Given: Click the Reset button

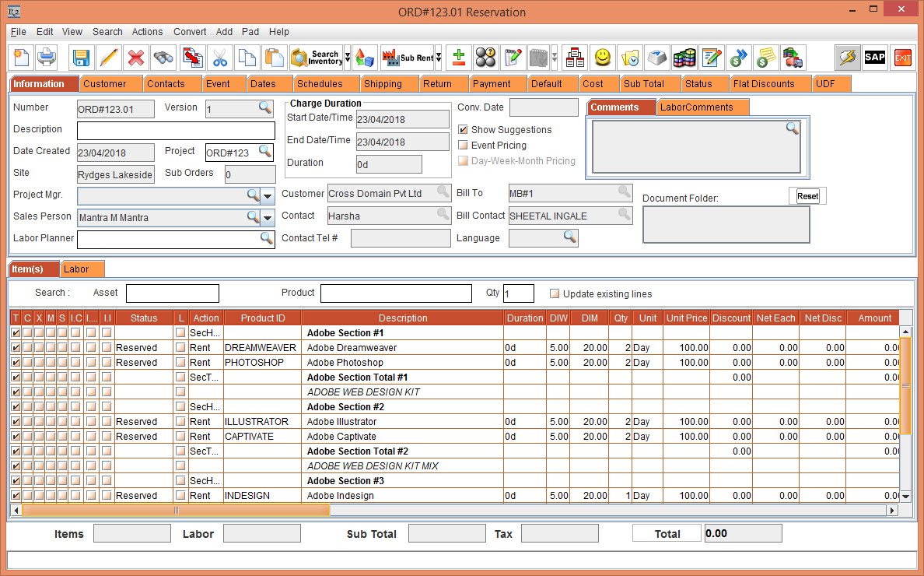Looking at the screenshot, I should (x=807, y=196).
